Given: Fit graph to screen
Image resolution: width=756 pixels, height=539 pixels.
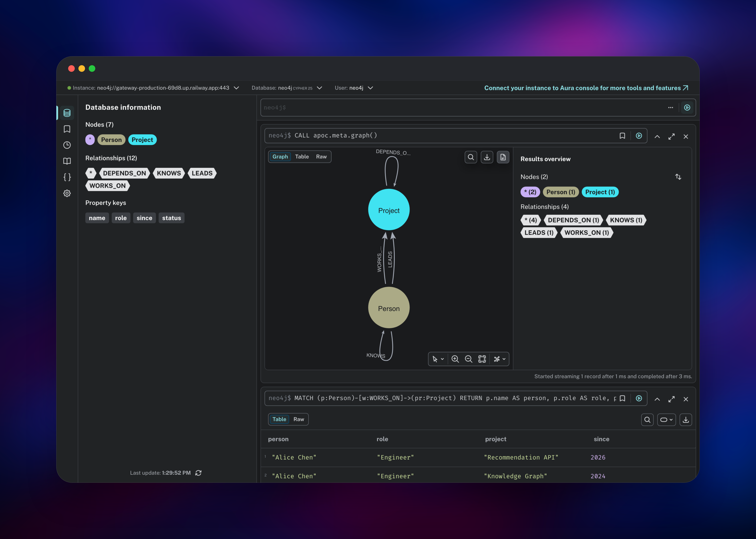Looking at the screenshot, I should pyautogui.click(x=482, y=359).
